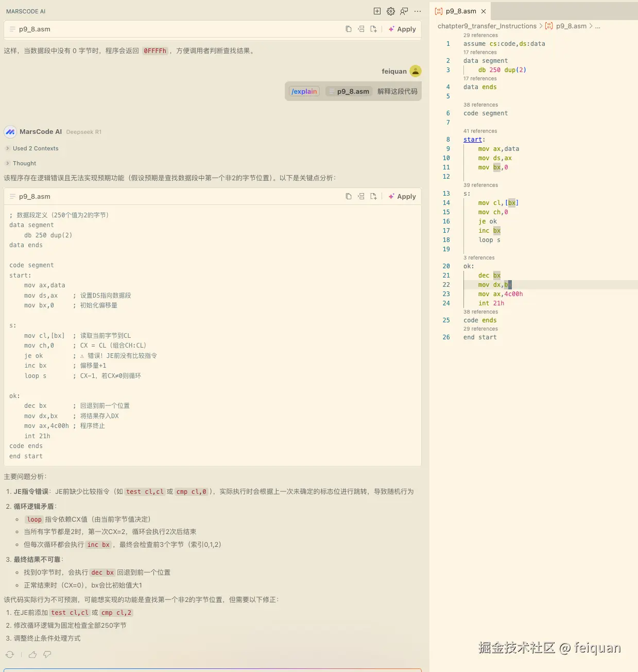This screenshot has height=672, width=638.
Task: Open the /explain command chip
Action: (304, 91)
